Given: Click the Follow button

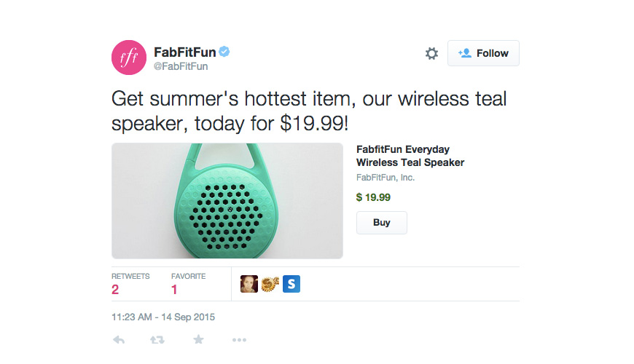Looking at the screenshot, I should click(x=483, y=53).
